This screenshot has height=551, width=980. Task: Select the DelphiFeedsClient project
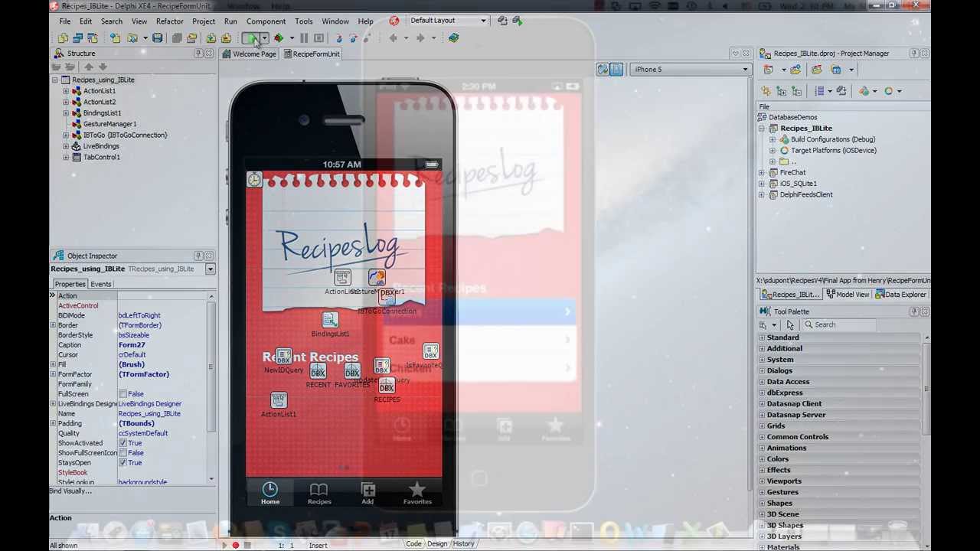pos(805,195)
